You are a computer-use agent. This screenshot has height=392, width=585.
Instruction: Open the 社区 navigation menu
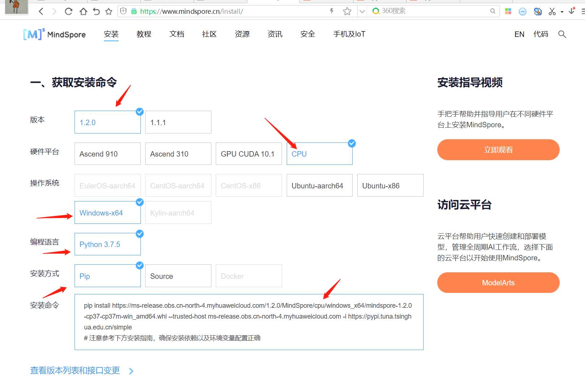pos(209,34)
